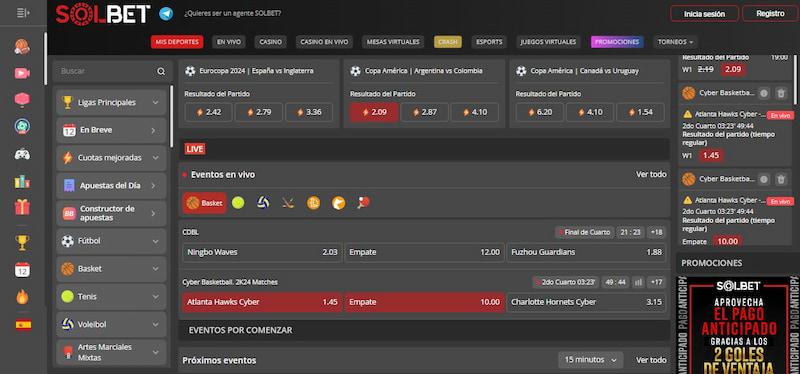Open the pink casino chip sidebar icon
This screenshot has height=374, width=800.
click(x=22, y=99)
